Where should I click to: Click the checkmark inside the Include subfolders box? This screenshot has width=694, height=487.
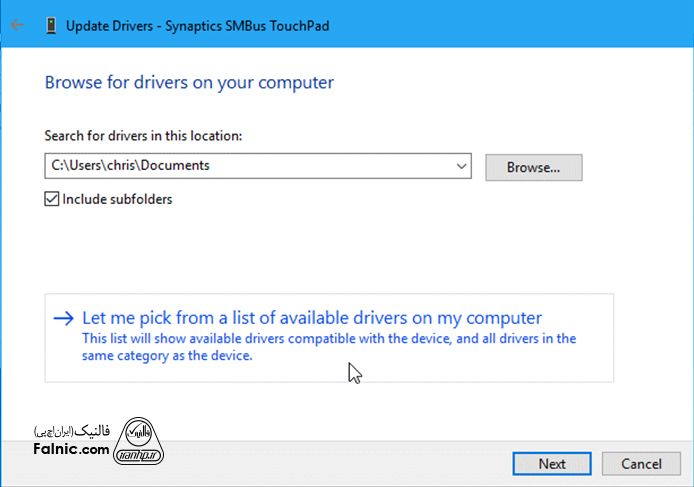click(52, 199)
